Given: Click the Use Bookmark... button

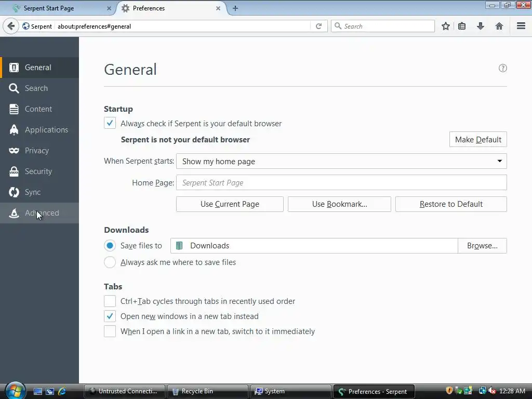Looking at the screenshot, I should coord(339,204).
